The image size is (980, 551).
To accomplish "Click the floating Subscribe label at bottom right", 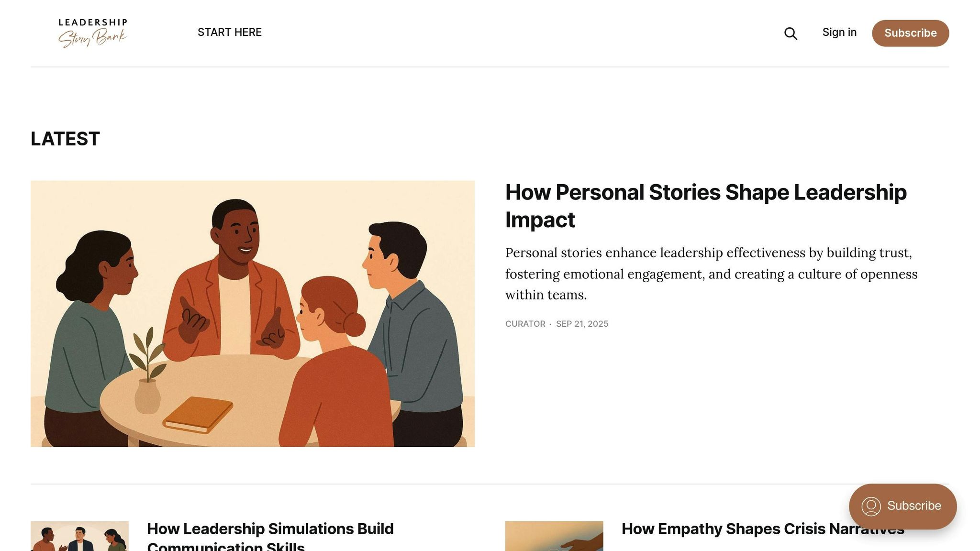I will (913, 506).
